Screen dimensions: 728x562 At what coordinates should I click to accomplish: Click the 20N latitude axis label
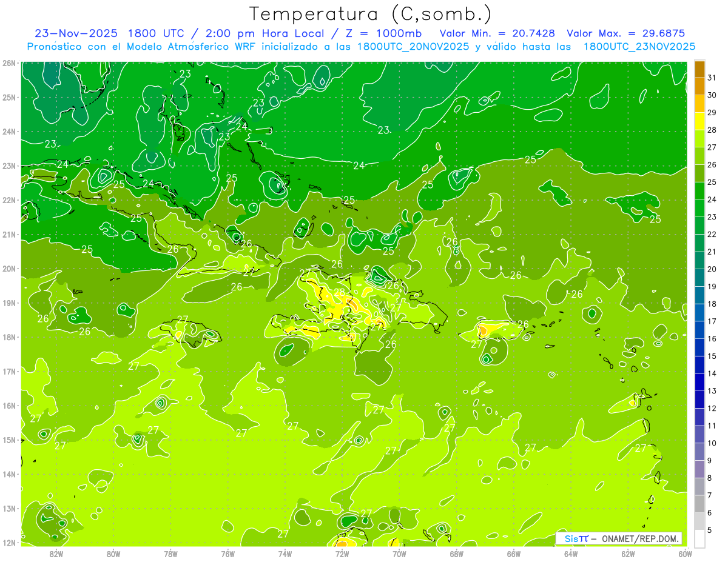9,269
